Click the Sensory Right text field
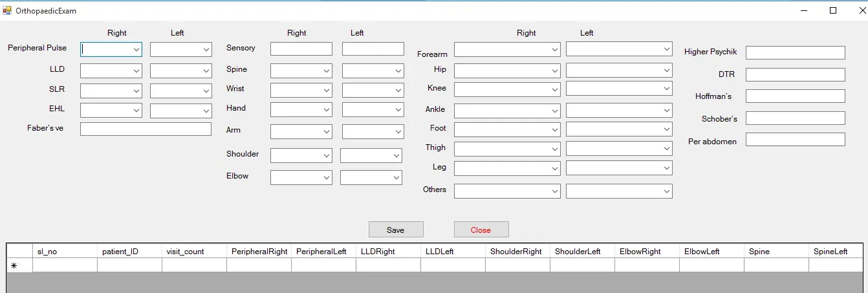The image size is (868, 293). point(301,49)
